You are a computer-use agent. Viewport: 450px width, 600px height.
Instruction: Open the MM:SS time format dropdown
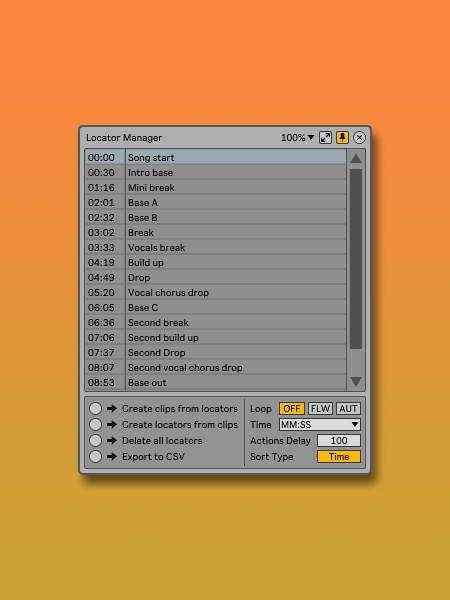[320, 424]
